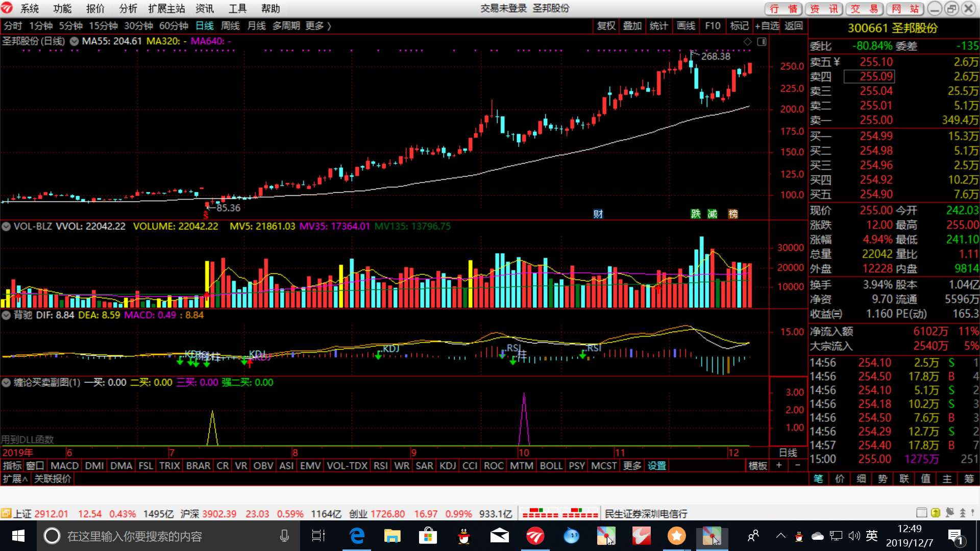Screen dimensions: 980x551
Task: Open Microsoft Store from the taskbar
Action: pos(428,536)
